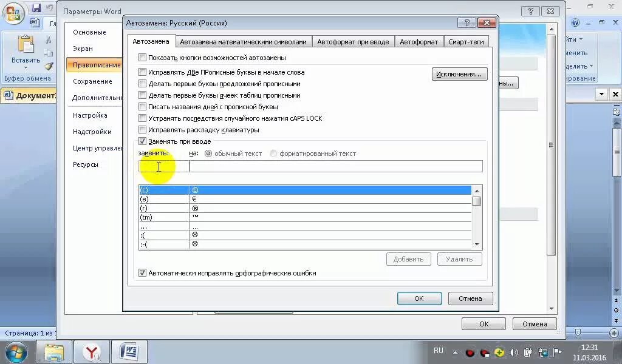Click the Format Painter brush icon

[x=49, y=66]
